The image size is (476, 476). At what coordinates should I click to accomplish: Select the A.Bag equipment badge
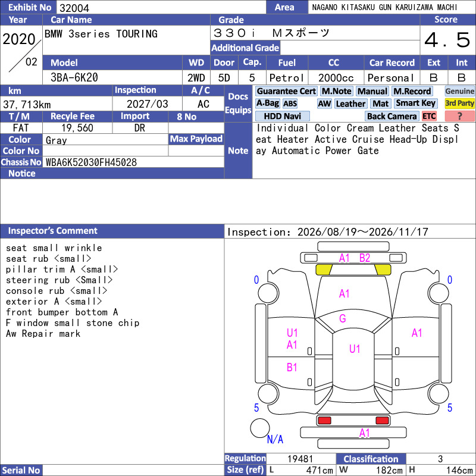tap(267, 103)
